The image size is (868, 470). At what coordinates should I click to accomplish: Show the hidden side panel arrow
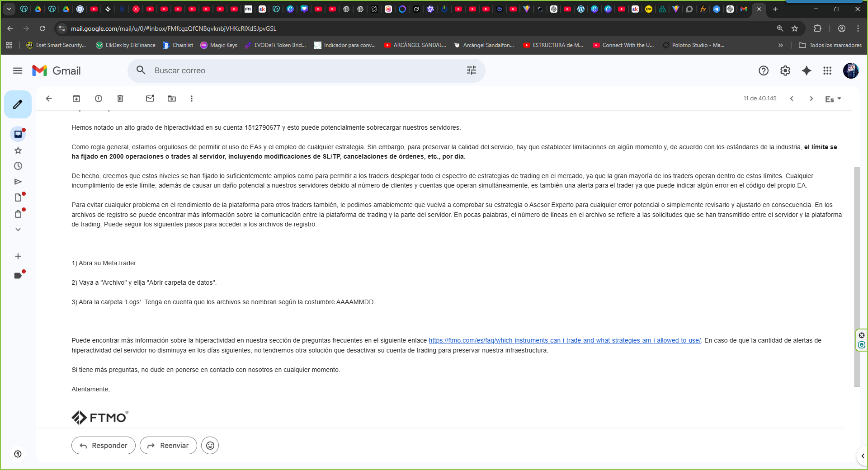[863, 456]
